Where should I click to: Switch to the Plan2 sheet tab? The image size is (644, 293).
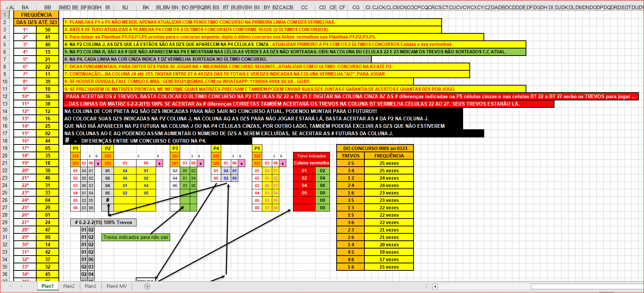(x=69, y=286)
